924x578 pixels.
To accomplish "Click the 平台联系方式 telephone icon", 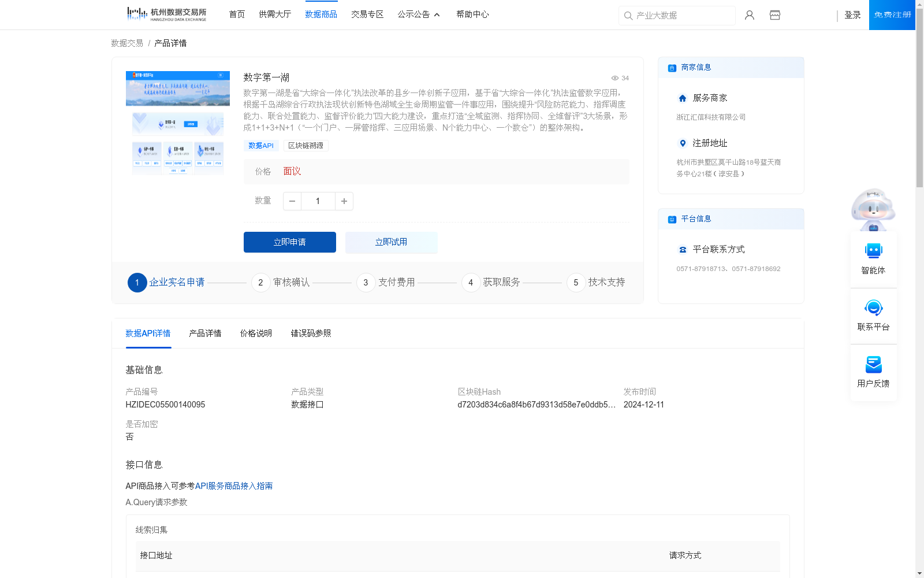I will pos(683,250).
